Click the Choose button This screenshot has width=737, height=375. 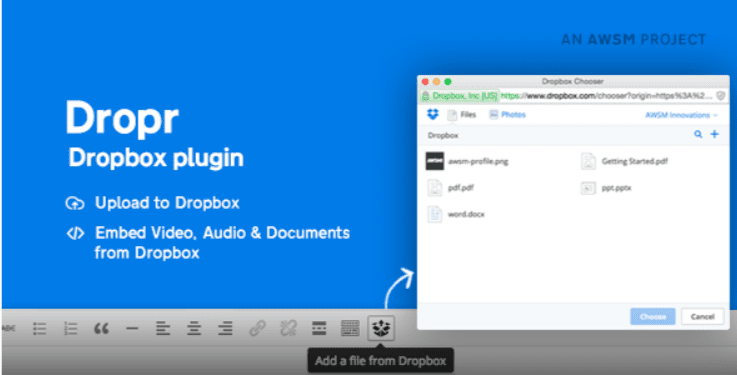pyautogui.click(x=652, y=317)
